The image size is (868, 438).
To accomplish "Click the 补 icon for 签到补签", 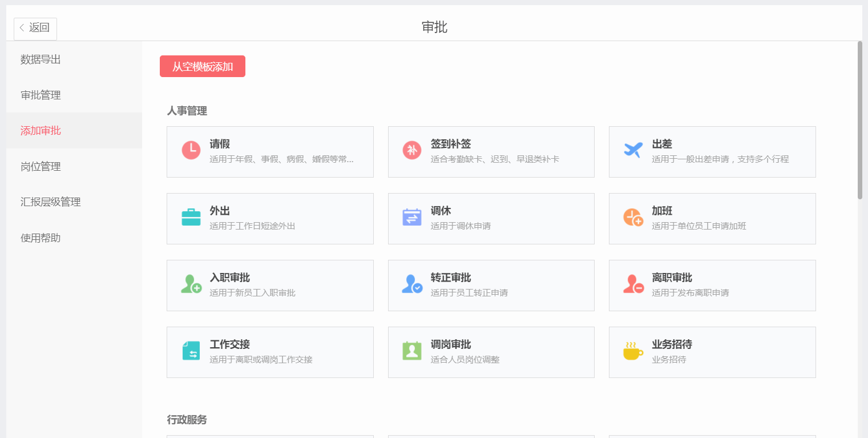I will point(412,150).
